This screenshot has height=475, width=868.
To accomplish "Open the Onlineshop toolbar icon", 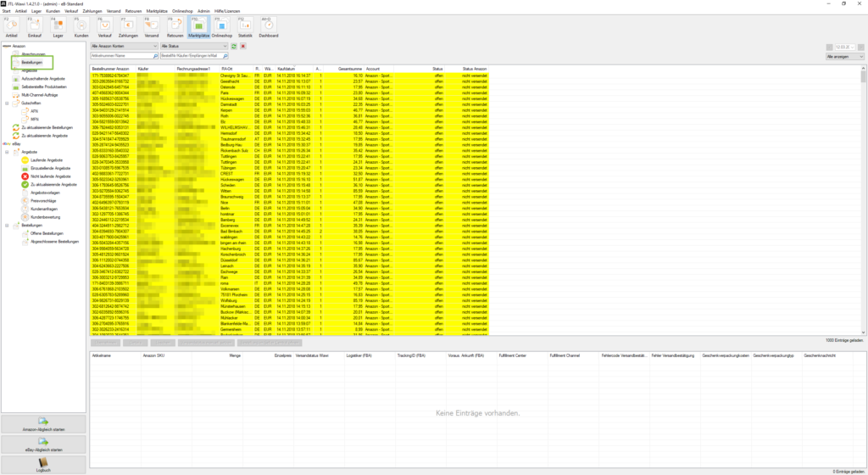I will click(221, 28).
